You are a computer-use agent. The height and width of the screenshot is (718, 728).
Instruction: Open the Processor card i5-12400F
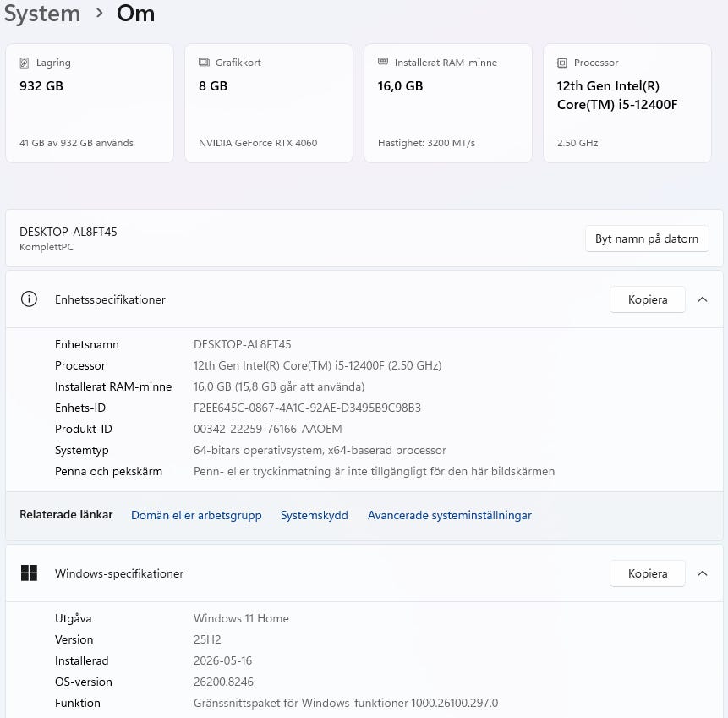click(627, 103)
